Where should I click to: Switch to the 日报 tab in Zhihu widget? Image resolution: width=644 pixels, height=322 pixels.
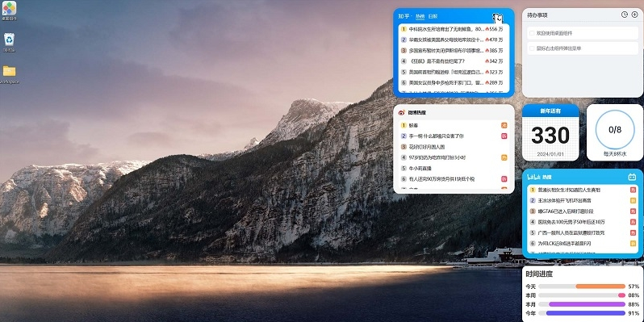pos(433,16)
